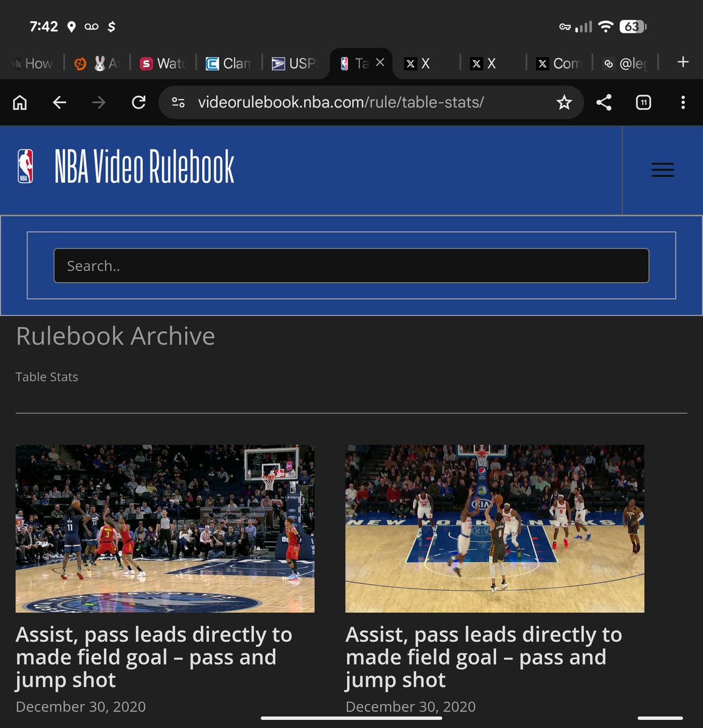Open the hamburger navigation menu

coord(662,170)
